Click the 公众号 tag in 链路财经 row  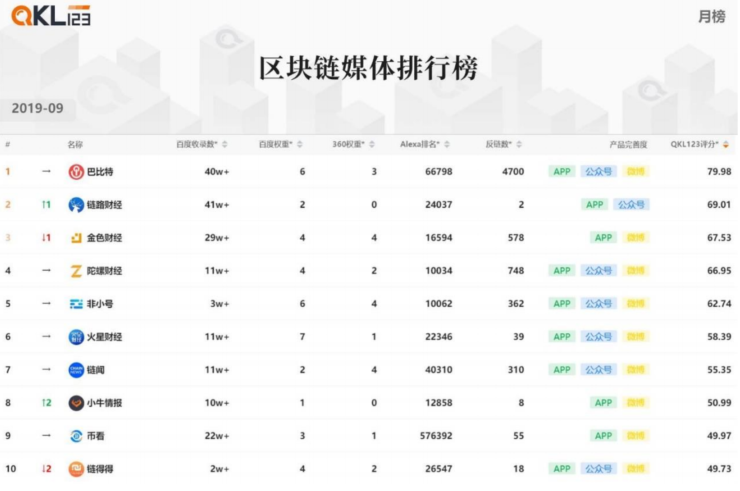(631, 205)
